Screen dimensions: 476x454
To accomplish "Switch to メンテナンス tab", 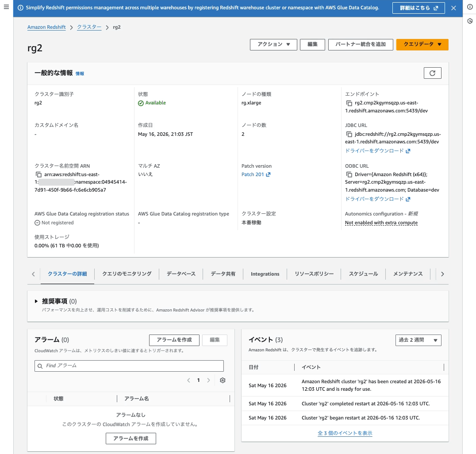I will 408,274.
